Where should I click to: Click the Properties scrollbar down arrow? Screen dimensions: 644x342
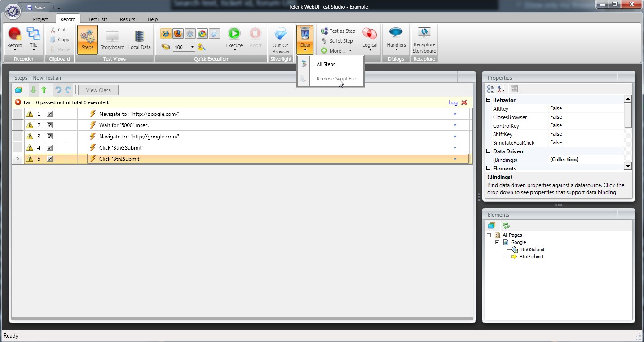click(x=628, y=166)
